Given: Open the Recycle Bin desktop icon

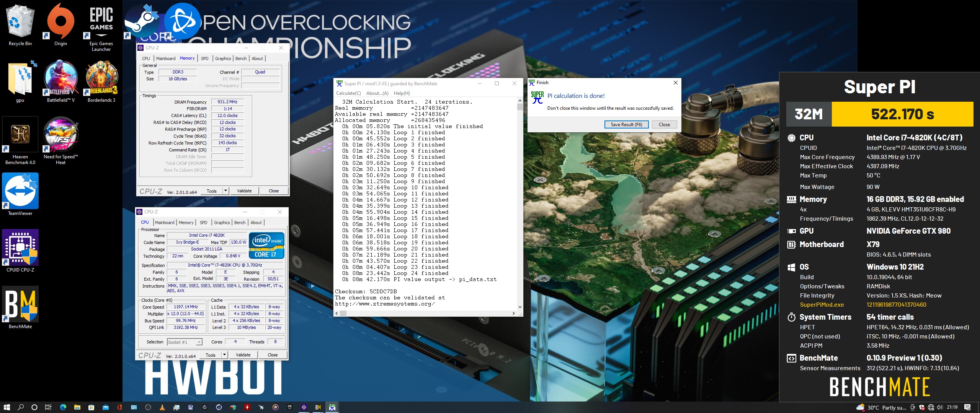Looking at the screenshot, I should coord(20,25).
